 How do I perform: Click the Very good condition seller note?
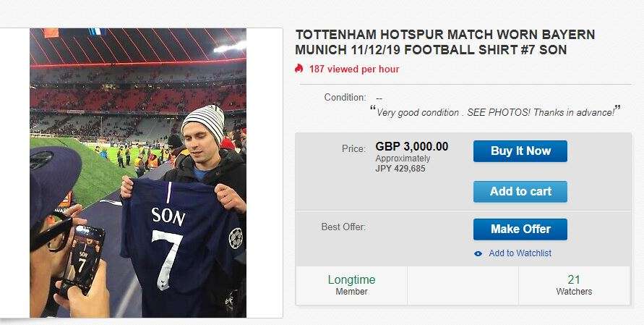coord(495,112)
